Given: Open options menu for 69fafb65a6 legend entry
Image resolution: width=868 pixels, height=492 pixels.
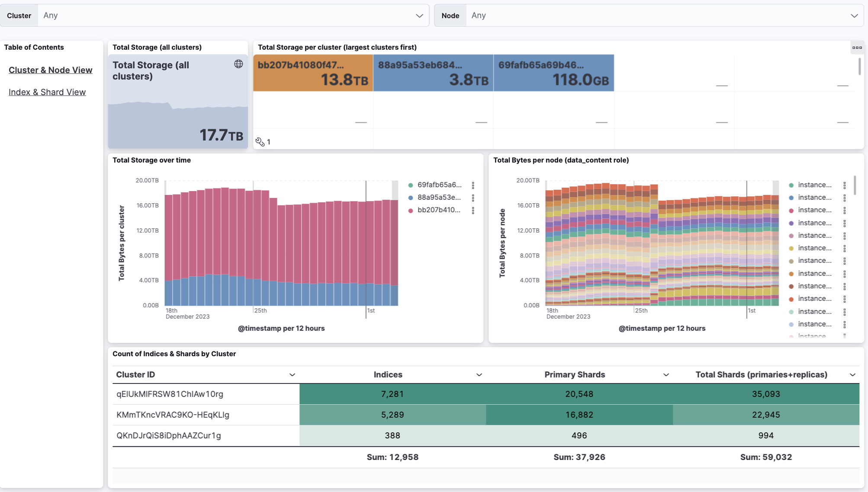Looking at the screenshot, I should click(x=473, y=185).
